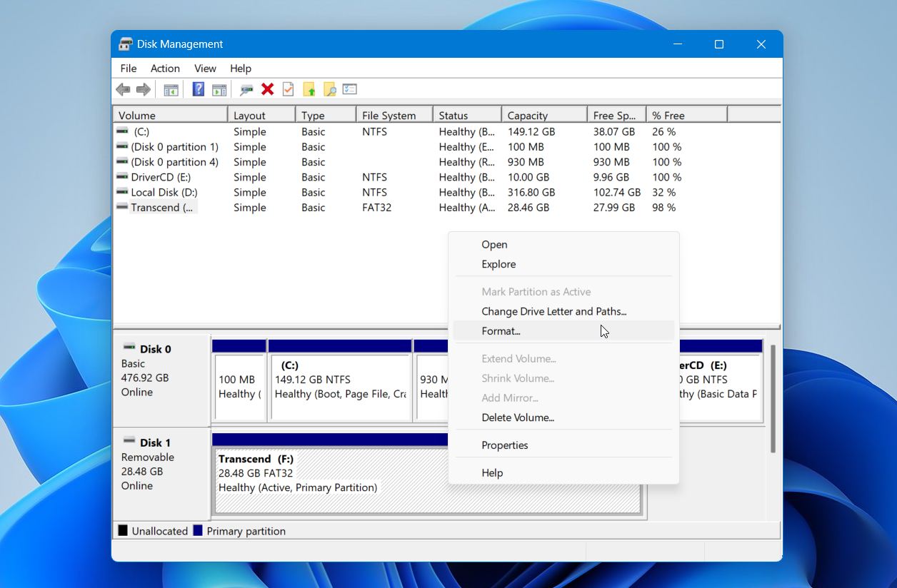The width and height of the screenshot is (897, 588).
Task: Click the drive icon beside Local Disk (D:)
Action: [122, 192]
